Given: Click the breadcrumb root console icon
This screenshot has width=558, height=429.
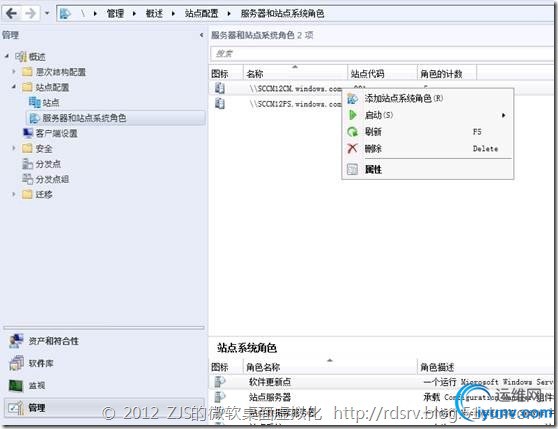Looking at the screenshot, I should pyautogui.click(x=65, y=14).
